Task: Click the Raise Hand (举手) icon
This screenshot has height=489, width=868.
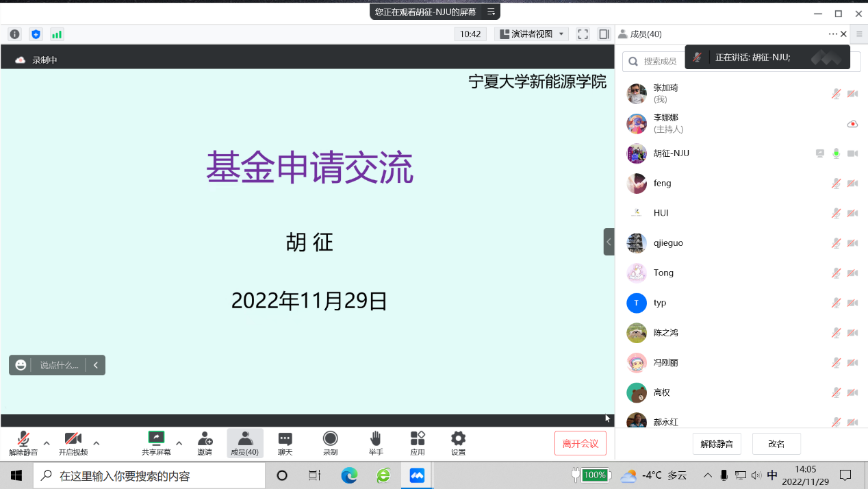Action: coord(376,443)
